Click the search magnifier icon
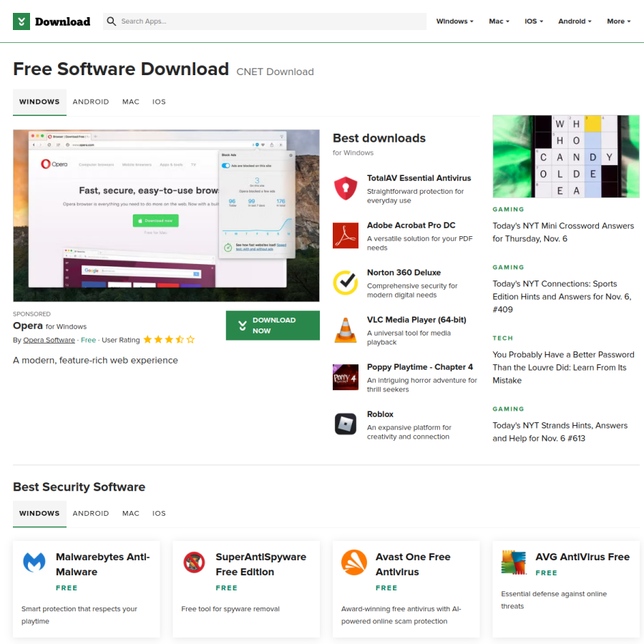Screen dimensions: 644x644 point(112,21)
